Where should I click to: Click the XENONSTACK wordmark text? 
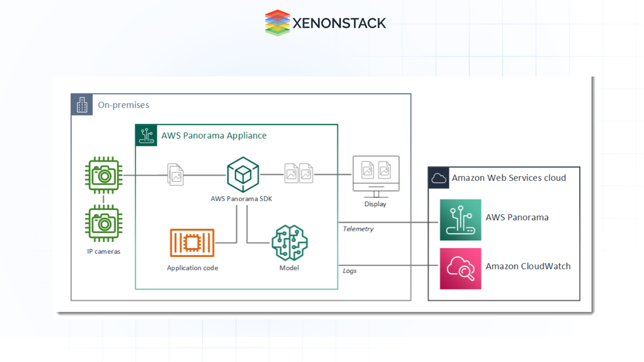click(x=339, y=23)
